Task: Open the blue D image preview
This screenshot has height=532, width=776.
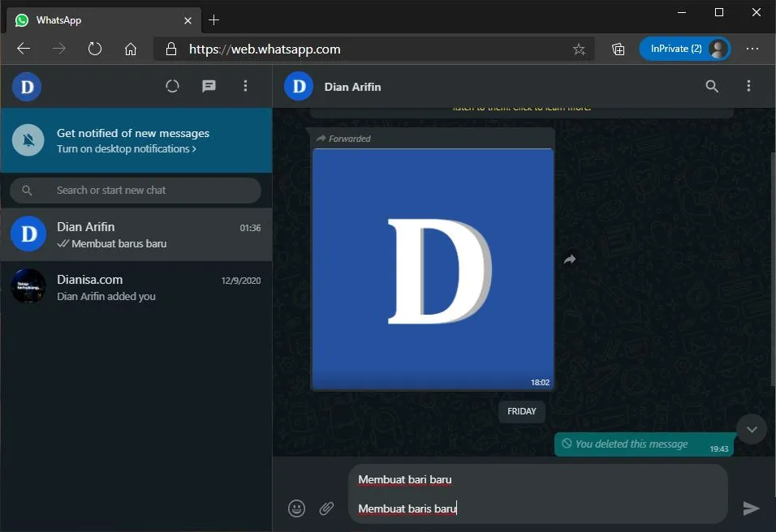Action: [433, 268]
